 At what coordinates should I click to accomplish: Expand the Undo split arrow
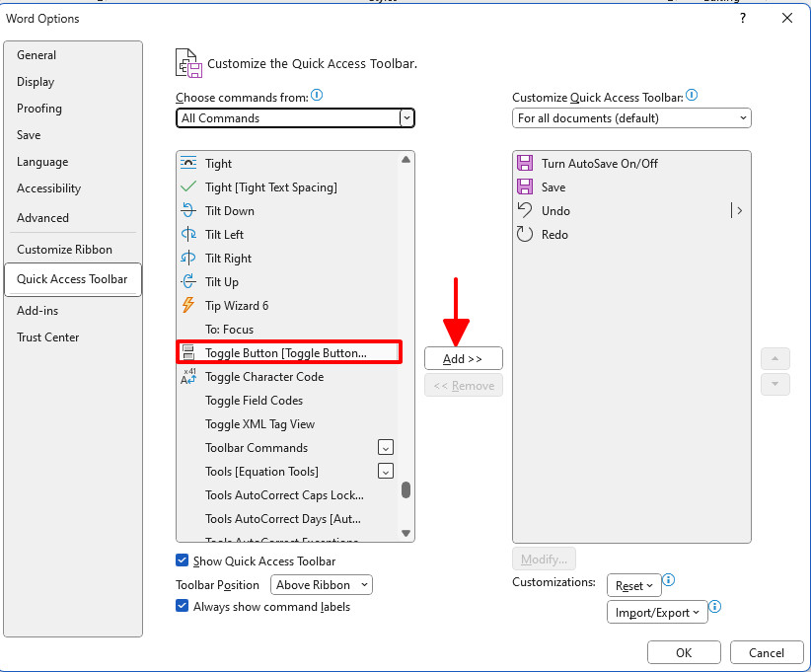(738, 210)
